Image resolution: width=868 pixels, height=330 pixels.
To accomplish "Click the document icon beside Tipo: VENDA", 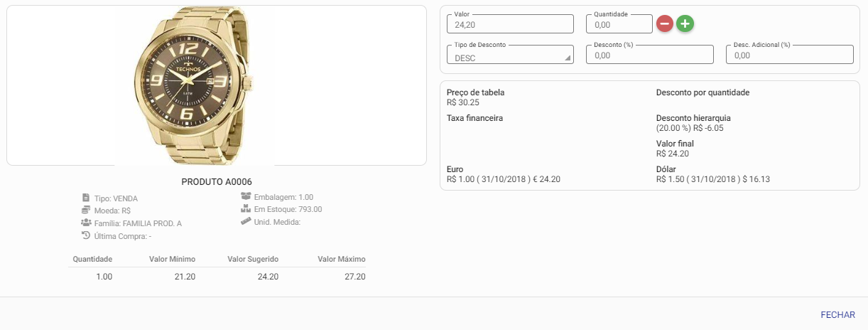I will pos(86,198).
